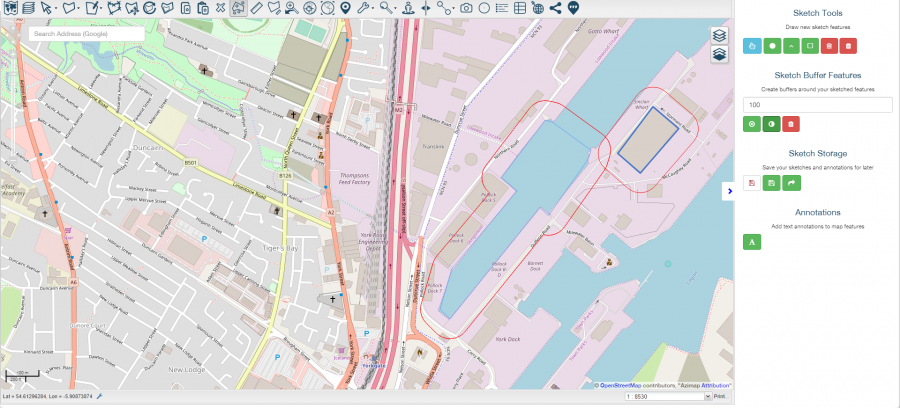Click the green circled-X buffer button

click(x=752, y=124)
